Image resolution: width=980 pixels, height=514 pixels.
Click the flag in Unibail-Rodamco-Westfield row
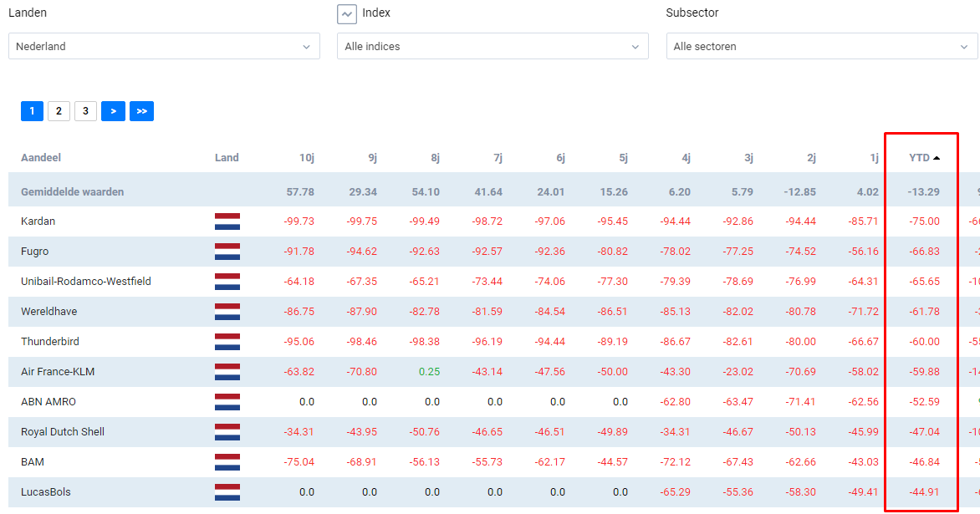click(x=227, y=282)
